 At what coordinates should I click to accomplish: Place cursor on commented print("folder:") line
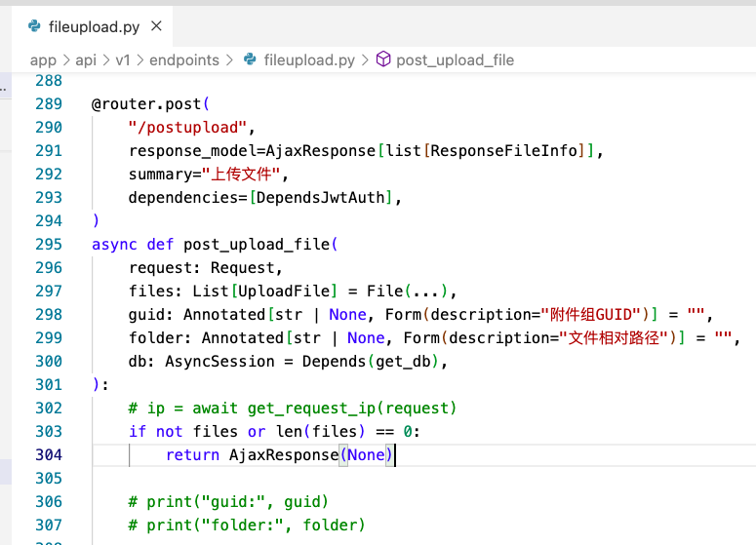pyautogui.click(x=246, y=526)
